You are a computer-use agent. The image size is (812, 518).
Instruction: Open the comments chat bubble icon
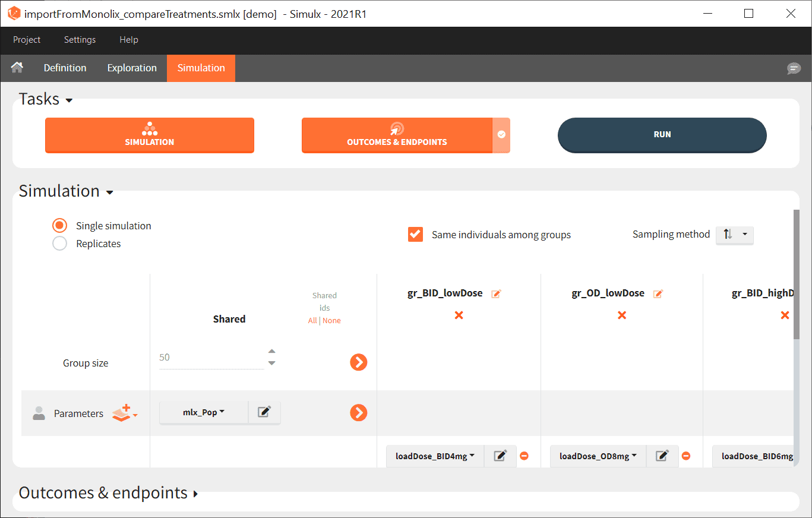pyautogui.click(x=794, y=68)
